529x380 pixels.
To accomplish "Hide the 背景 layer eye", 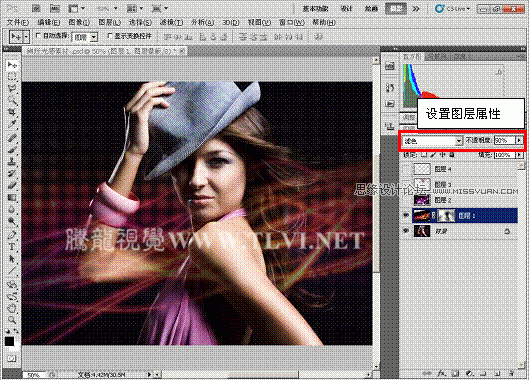I will coord(406,231).
